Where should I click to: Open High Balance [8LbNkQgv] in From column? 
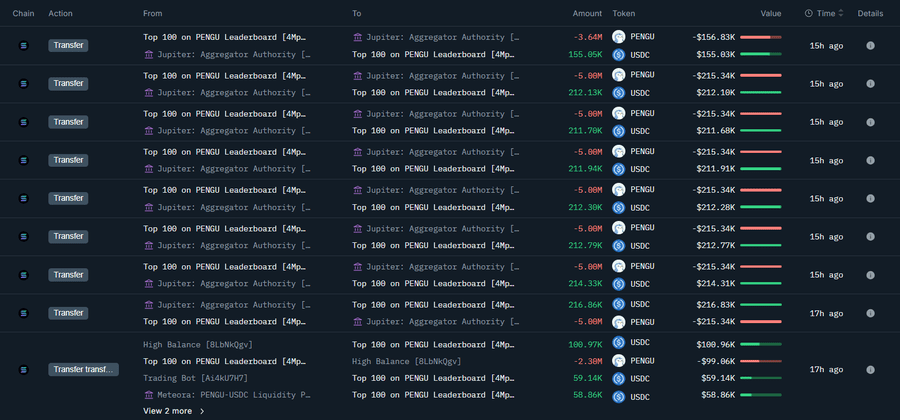click(x=198, y=344)
